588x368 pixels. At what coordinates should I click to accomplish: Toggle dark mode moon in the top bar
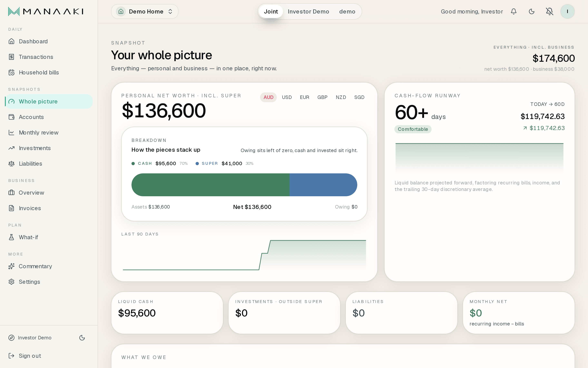point(532,11)
